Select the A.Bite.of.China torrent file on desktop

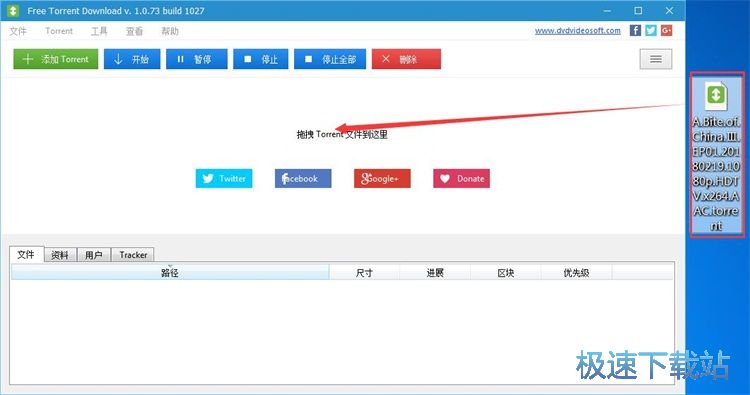point(717,155)
